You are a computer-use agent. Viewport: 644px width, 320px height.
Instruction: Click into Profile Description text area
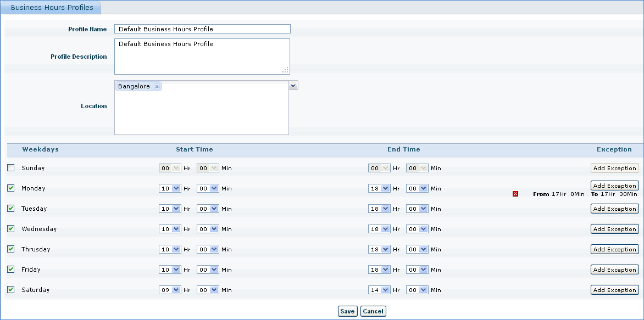coord(202,57)
